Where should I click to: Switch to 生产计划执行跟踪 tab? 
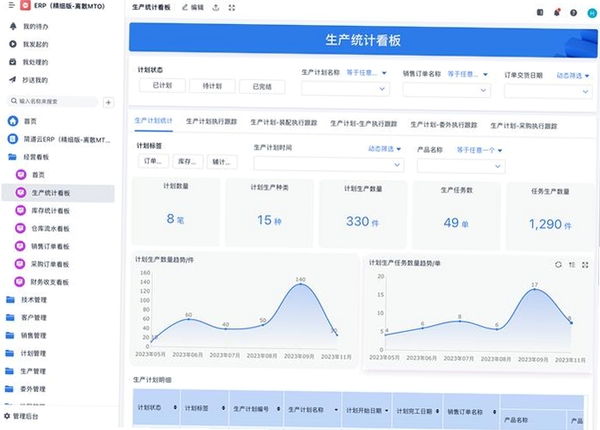click(212, 122)
